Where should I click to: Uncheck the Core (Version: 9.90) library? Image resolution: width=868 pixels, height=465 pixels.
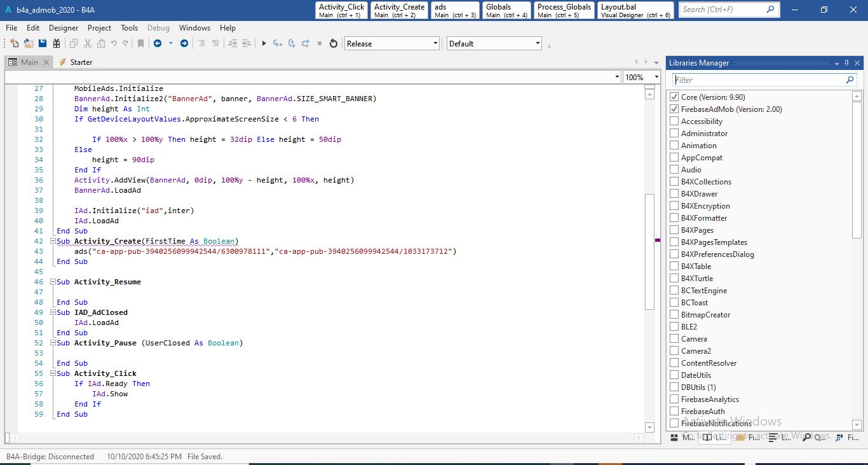pos(674,97)
